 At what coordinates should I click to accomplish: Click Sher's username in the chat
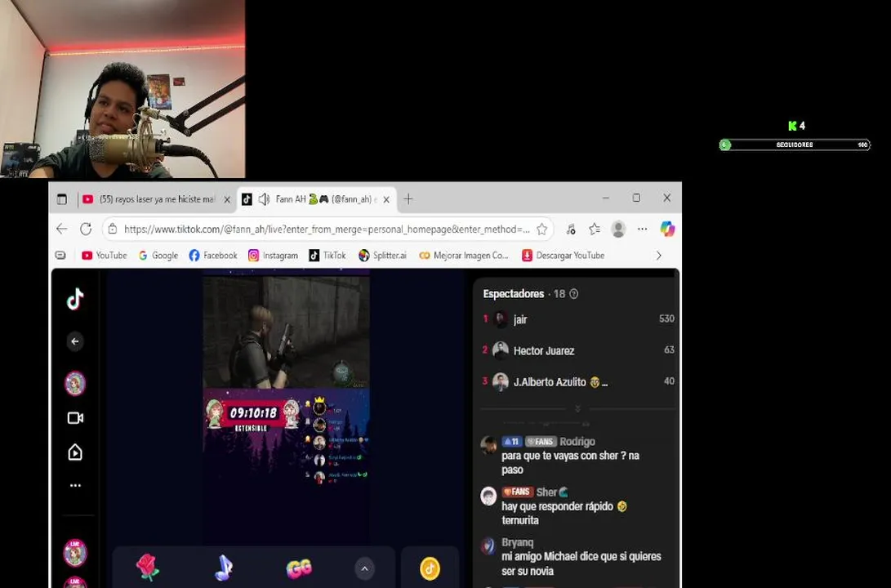pos(546,492)
